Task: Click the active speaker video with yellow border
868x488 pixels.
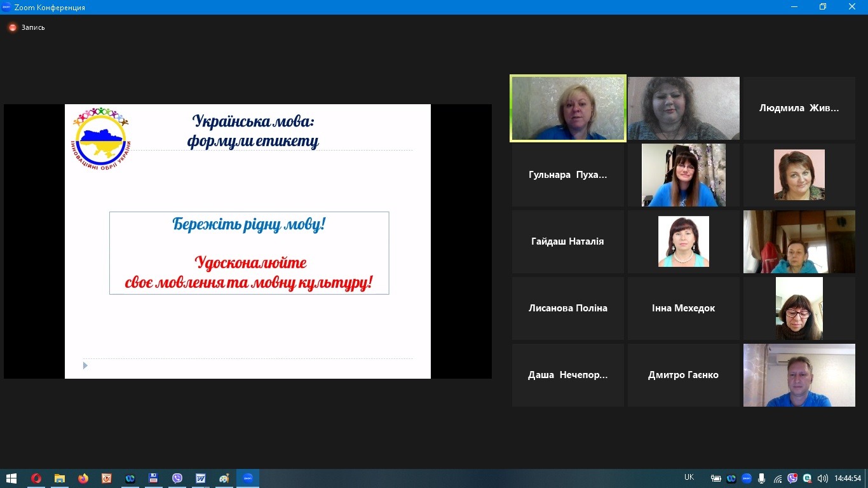Action: pos(568,108)
